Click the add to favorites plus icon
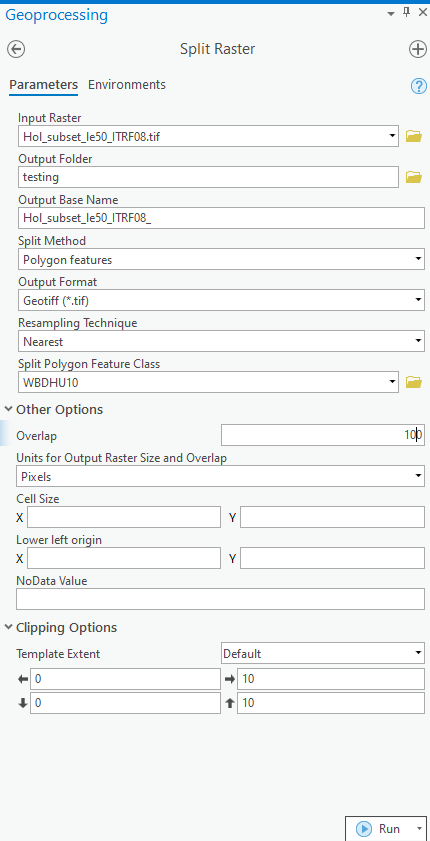The image size is (430, 841). pyautogui.click(x=418, y=49)
